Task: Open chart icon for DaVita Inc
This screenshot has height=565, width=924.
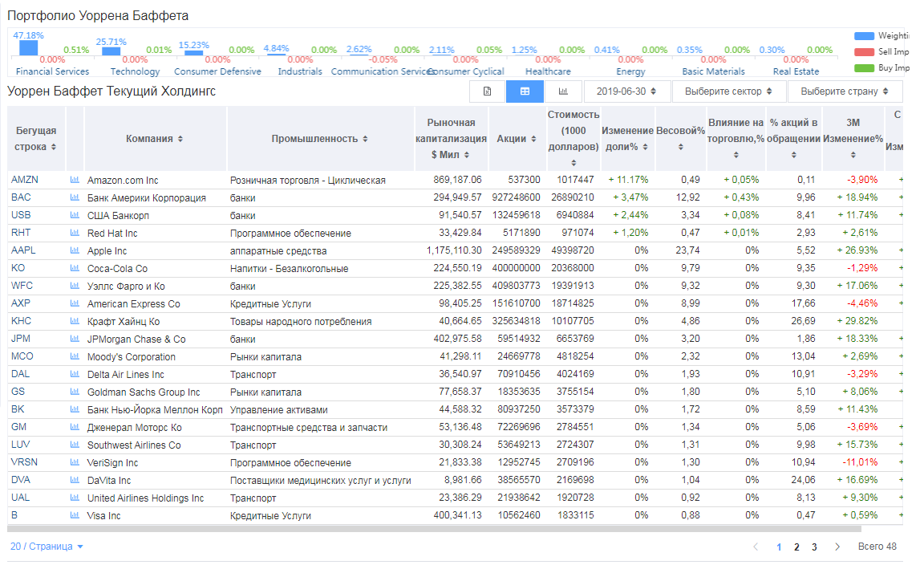Action: 75,480
